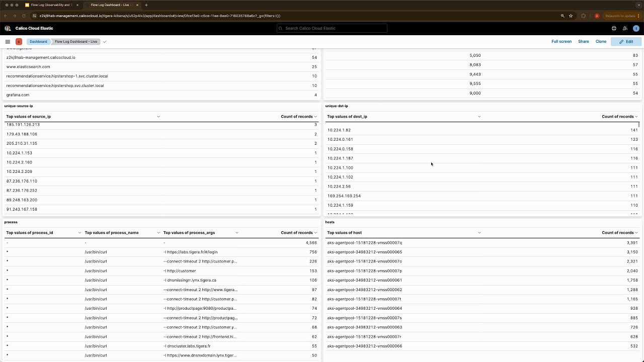
Task: Open Top values of source_ip column menu
Action: [x=158, y=117]
